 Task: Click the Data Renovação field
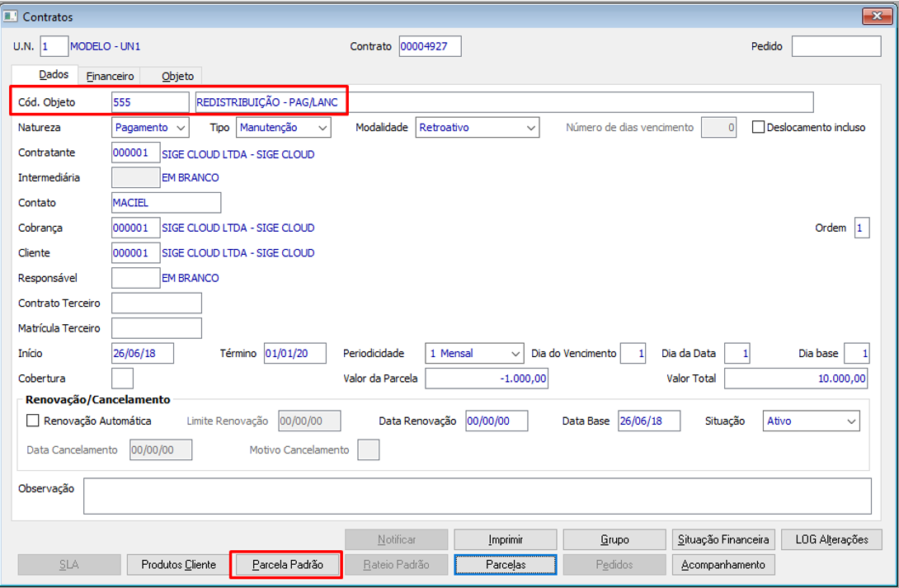point(497,421)
